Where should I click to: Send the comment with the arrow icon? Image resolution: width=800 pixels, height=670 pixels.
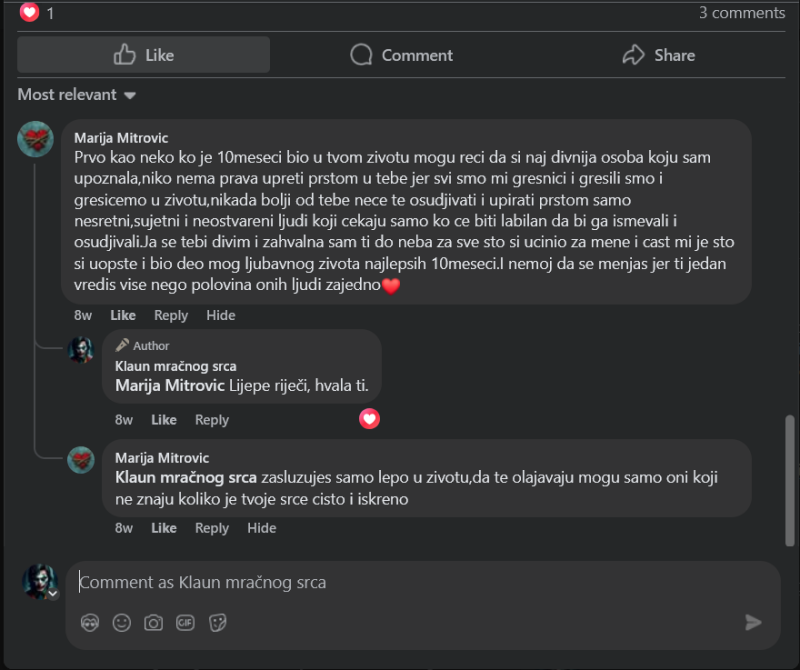(x=753, y=622)
